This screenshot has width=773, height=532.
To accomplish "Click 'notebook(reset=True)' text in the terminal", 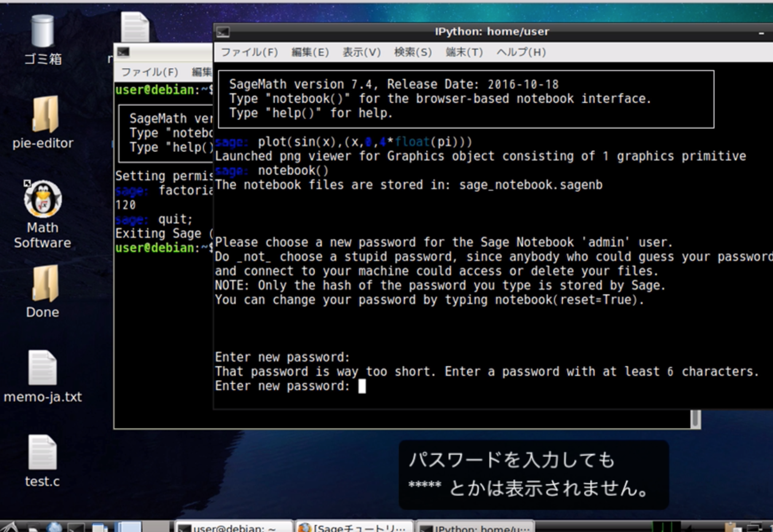I will (x=566, y=300).
